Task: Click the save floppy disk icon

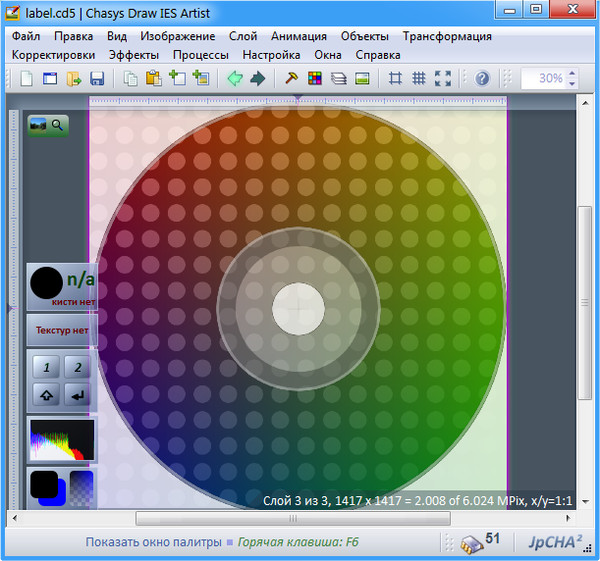Action: click(98, 79)
